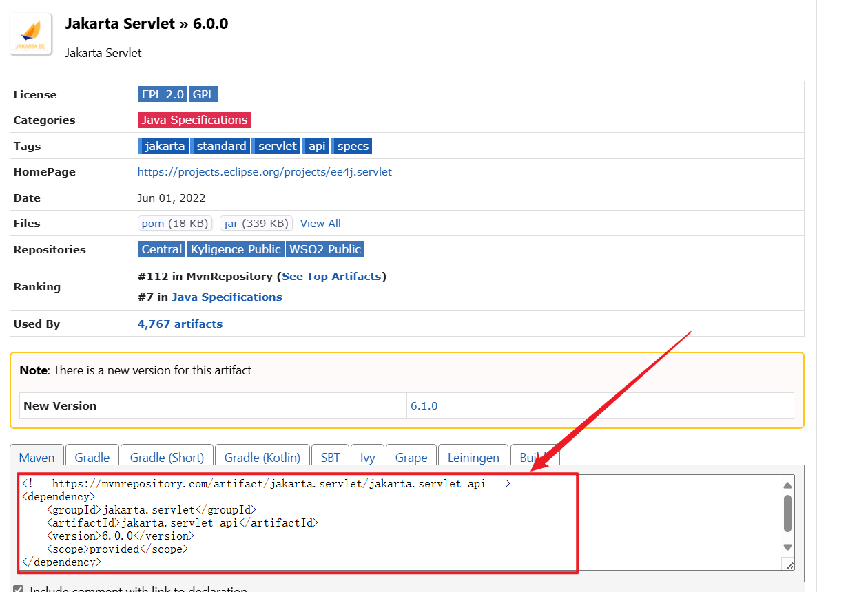Click the Jakarta Servlet » 6.0.0 heading

[x=147, y=23]
